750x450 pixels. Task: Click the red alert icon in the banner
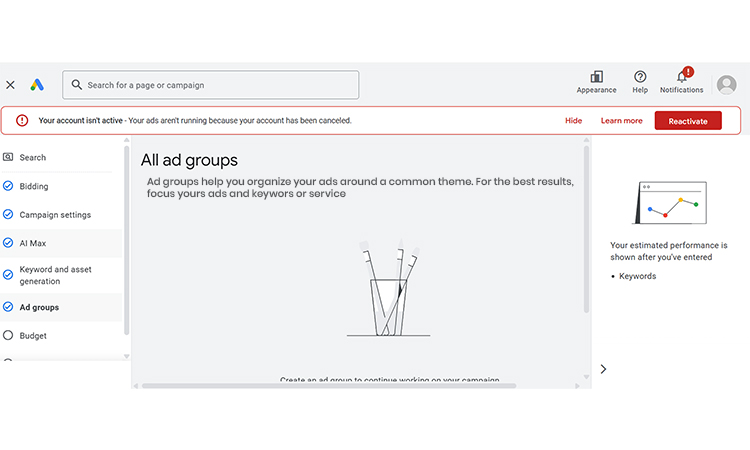pos(22,121)
